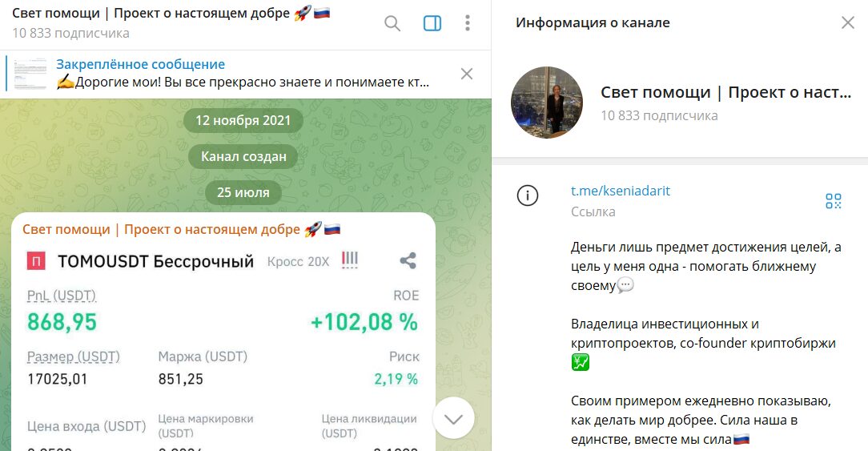
Task: Dismiss the pinned message with X
Action: click(x=467, y=74)
